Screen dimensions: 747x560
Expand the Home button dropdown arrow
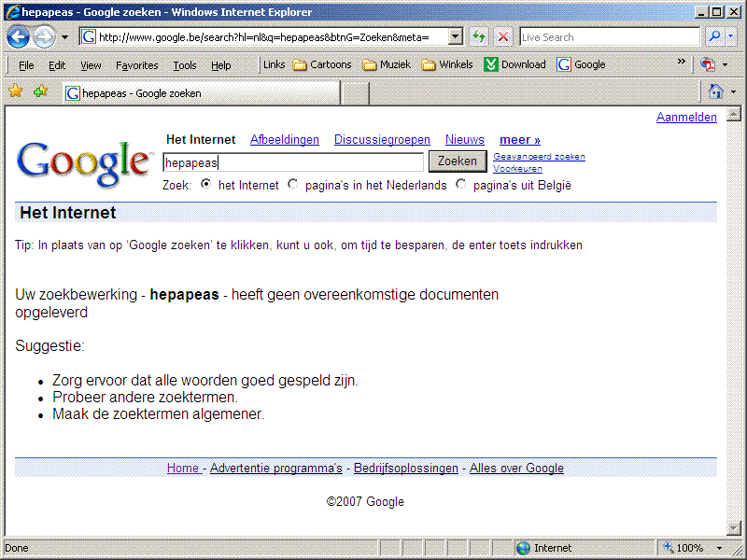[734, 91]
